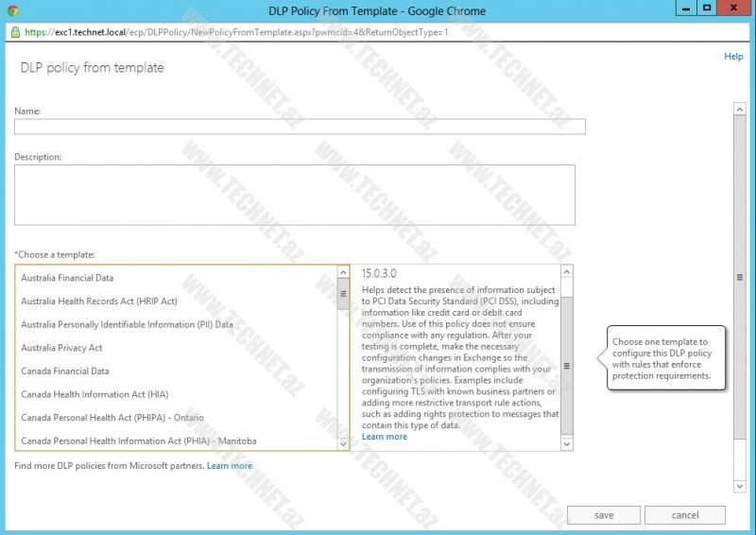Click the cancel button

click(x=685, y=515)
